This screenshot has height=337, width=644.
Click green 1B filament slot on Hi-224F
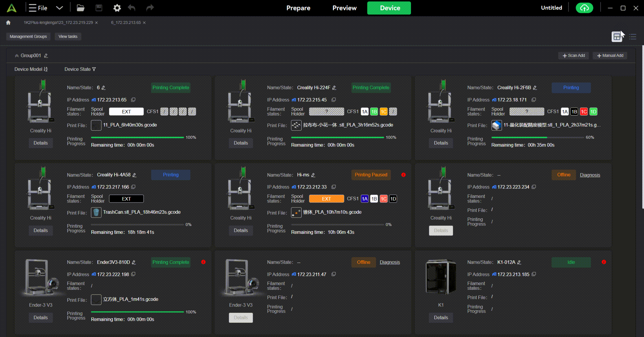[x=374, y=112]
